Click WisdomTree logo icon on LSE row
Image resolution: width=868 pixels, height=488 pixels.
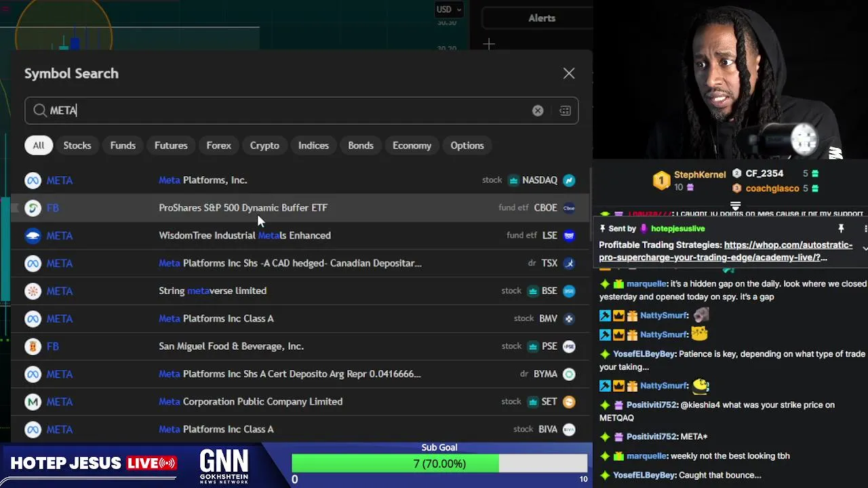[x=33, y=236]
